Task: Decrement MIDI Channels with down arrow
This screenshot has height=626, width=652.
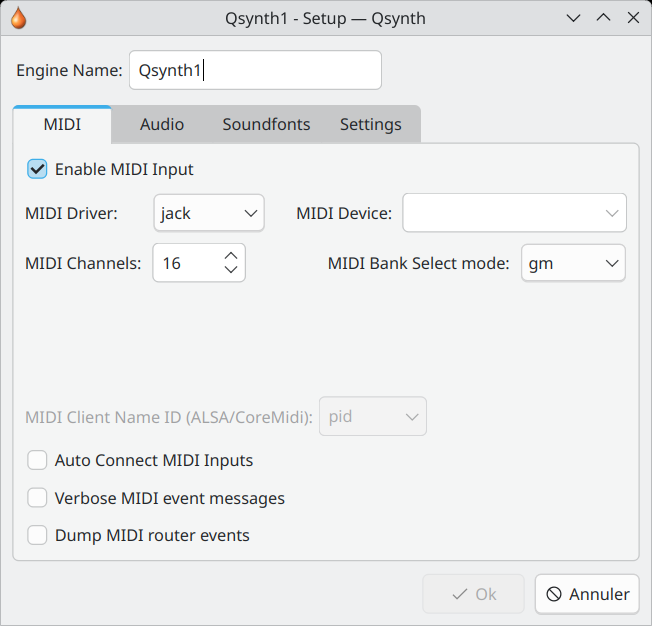Action: click(x=231, y=270)
